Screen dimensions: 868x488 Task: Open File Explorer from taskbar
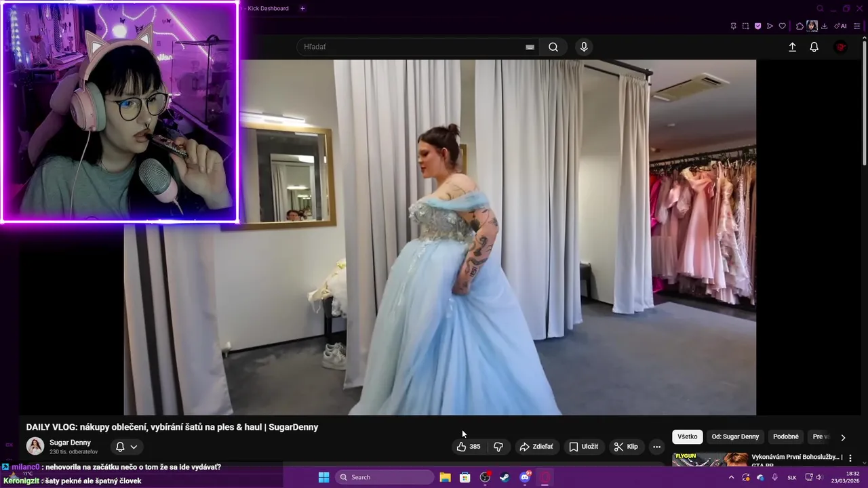tap(445, 477)
